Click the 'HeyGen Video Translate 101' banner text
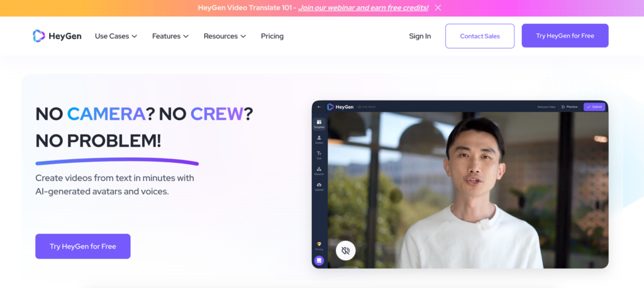This screenshot has height=288, width=644. [x=245, y=8]
